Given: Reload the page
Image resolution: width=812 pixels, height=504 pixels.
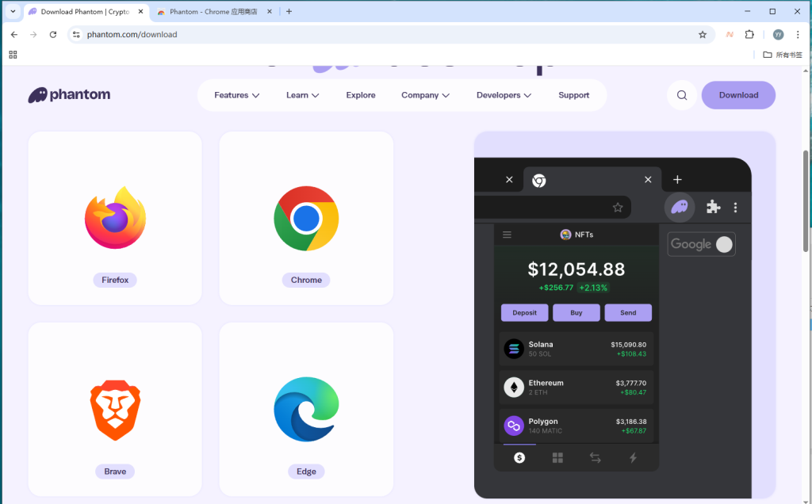Looking at the screenshot, I should click(x=53, y=35).
